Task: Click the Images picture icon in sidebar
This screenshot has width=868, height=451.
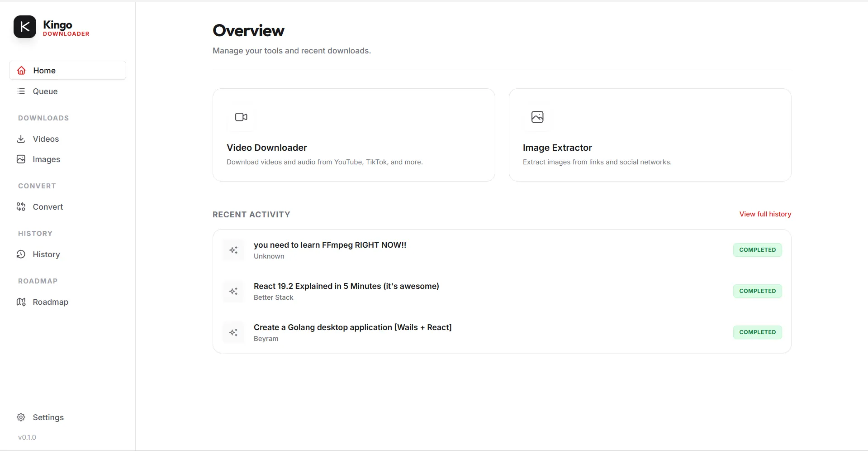Action: pyautogui.click(x=21, y=159)
